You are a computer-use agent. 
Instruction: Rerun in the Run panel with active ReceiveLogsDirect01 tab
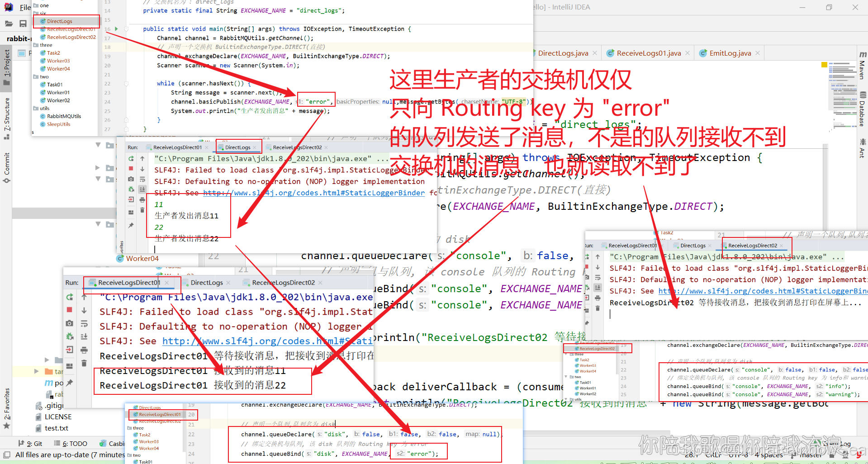coord(69,297)
